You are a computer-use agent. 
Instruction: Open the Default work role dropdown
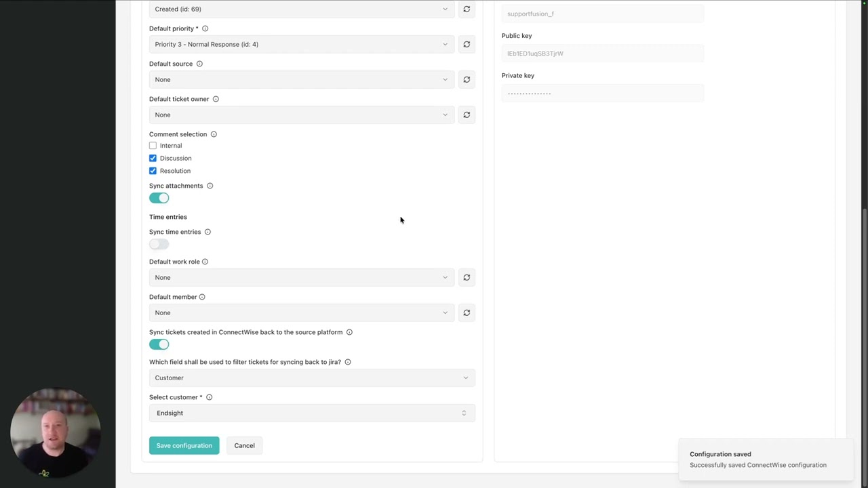pos(302,277)
